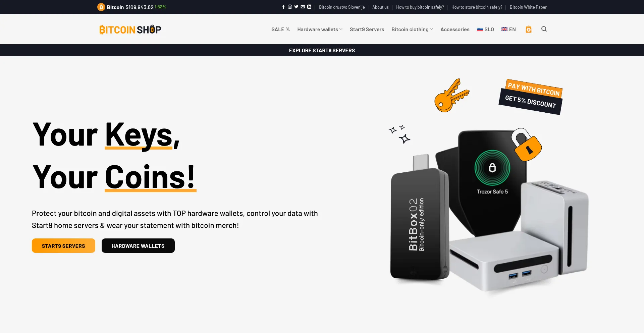Expand the Hardware wallets dropdown
This screenshot has height=333, width=644.
(x=320, y=30)
